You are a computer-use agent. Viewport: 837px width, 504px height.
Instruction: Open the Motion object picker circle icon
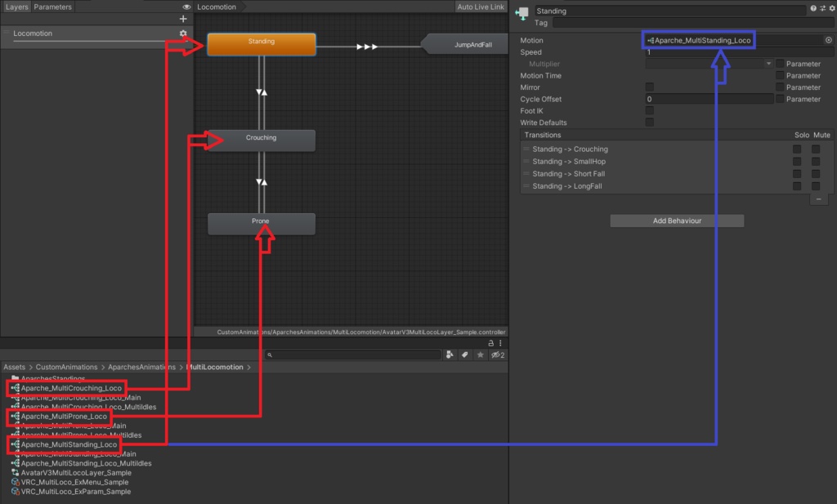click(828, 39)
